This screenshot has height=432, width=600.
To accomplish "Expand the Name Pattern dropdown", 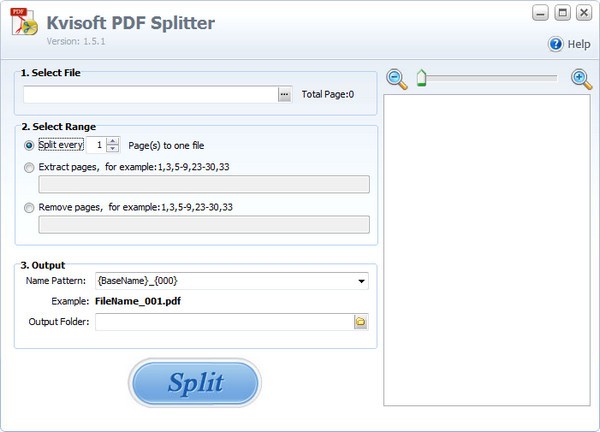I will pyautogui.click(x=360, y=281).
